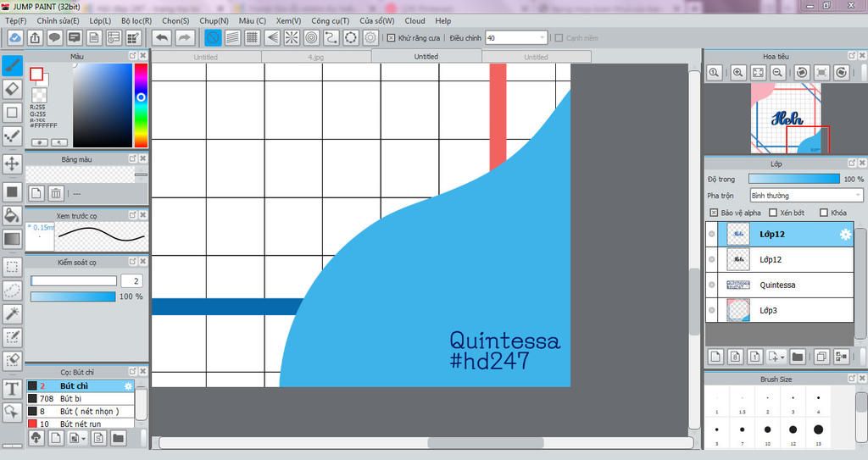
Task: Open the Pha trộn blend mode dropdown
Action: 807,196
